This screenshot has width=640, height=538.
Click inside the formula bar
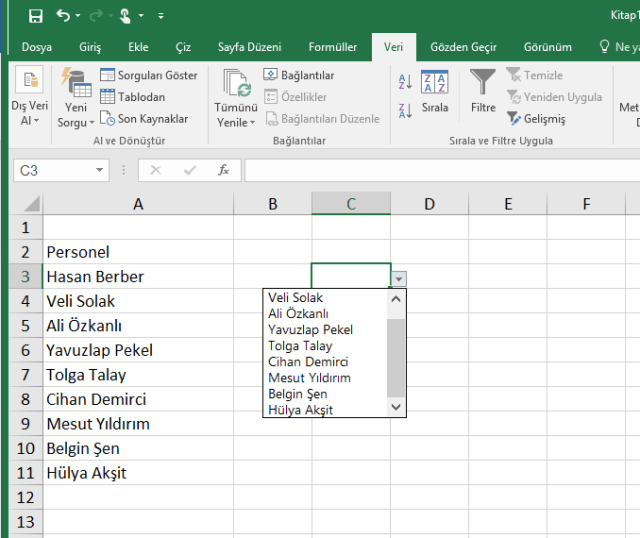click(x=440, y=171)
